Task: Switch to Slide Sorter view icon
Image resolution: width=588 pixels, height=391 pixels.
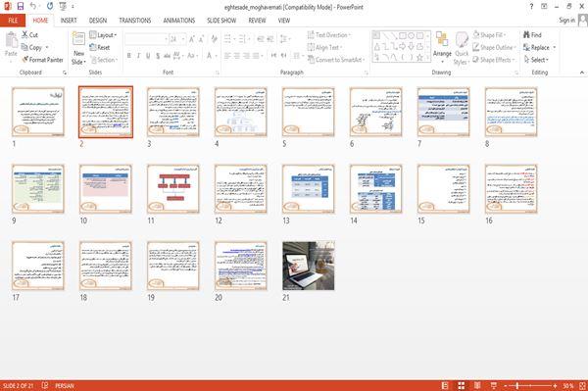Action: point(462,385)
